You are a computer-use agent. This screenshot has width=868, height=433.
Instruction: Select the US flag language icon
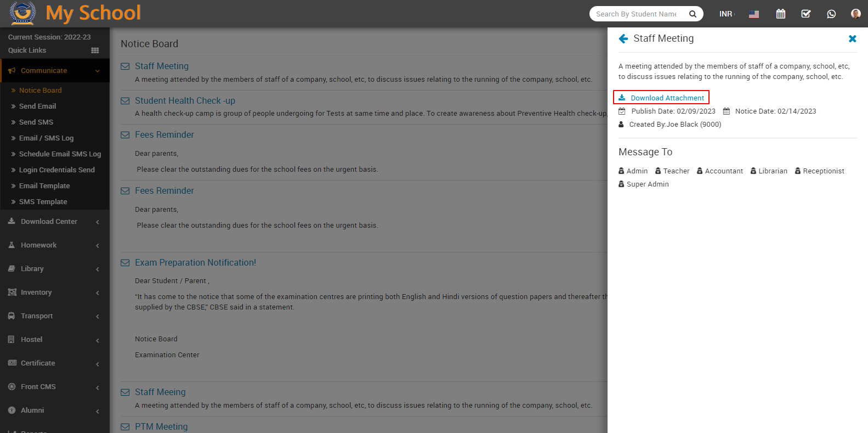pos(754,14)
